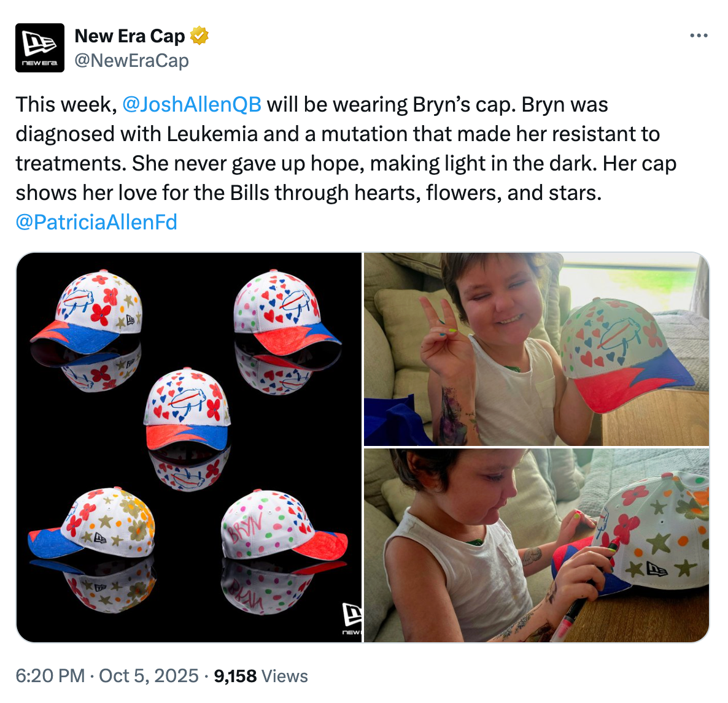This screenshot has width=728, height=703.
Task: Click the cap with BRYN written on it
Action: pyautogui.click(x=284, y=525)
